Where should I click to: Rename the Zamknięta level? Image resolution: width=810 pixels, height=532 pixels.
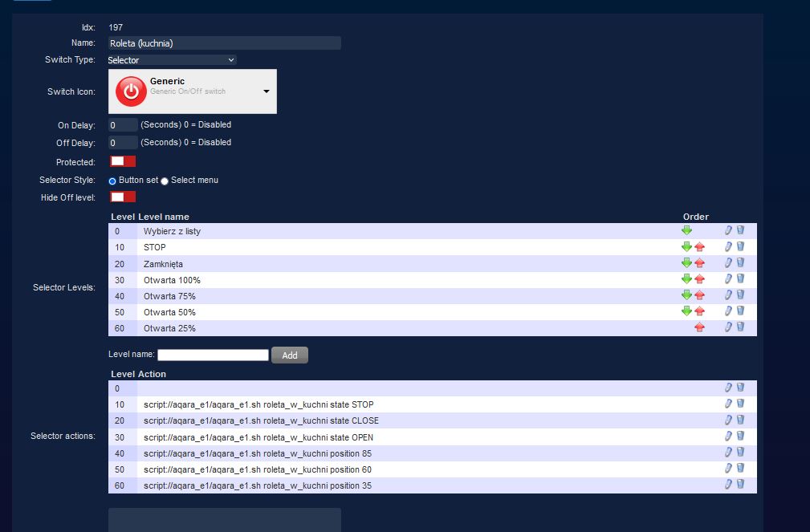pyautogui.click(x=728, y=263)
